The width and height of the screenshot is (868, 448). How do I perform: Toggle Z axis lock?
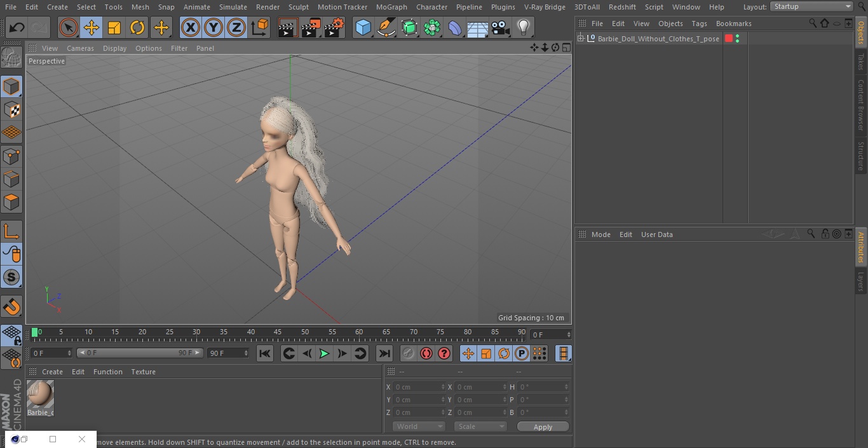236,27
